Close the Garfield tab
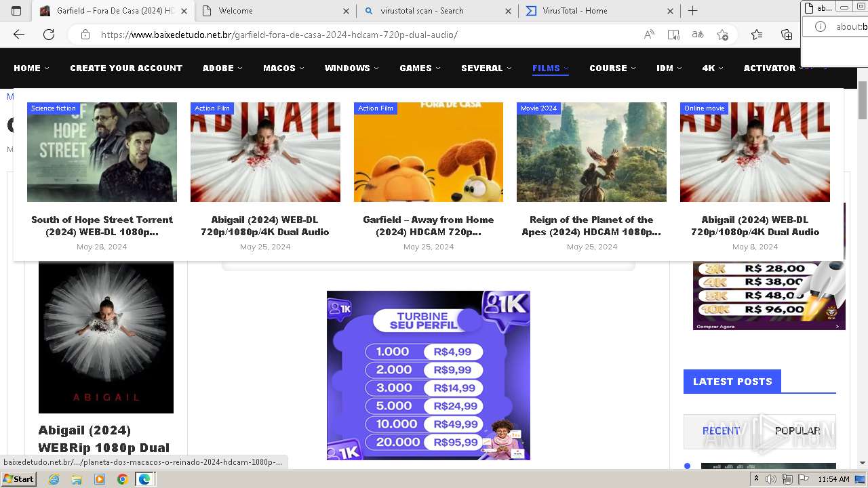Screen dimensions: 868x488 [184, 11]
